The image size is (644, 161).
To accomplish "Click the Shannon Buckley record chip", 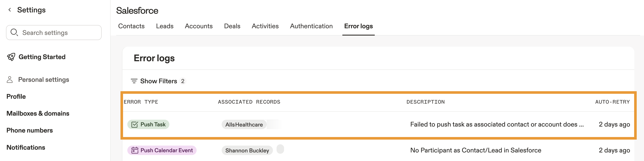I will (x=247, y=151).
